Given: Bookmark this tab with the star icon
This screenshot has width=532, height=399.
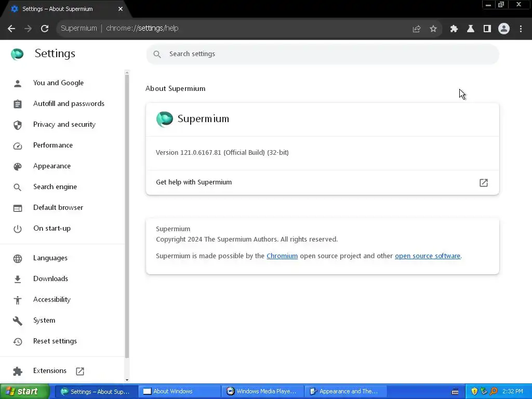Looking at the screenshot, I should 433,29.
